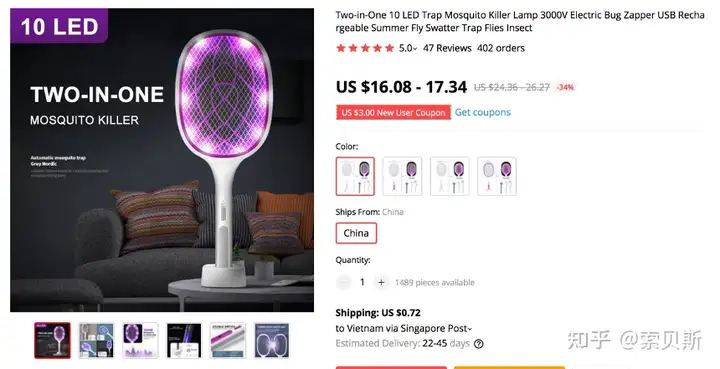
Task: Click the US $3.00 New User Coupon badge
Action: tap(393, 113)
